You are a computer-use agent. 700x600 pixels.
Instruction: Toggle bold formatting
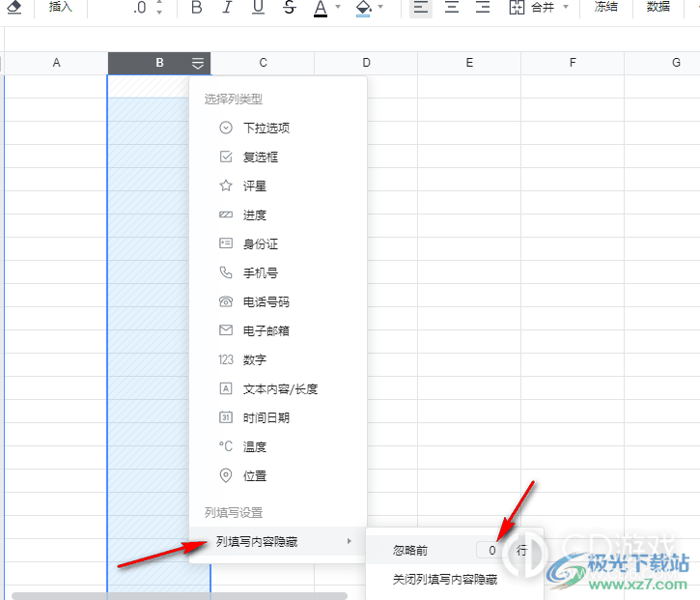click(x=197, y=8)
